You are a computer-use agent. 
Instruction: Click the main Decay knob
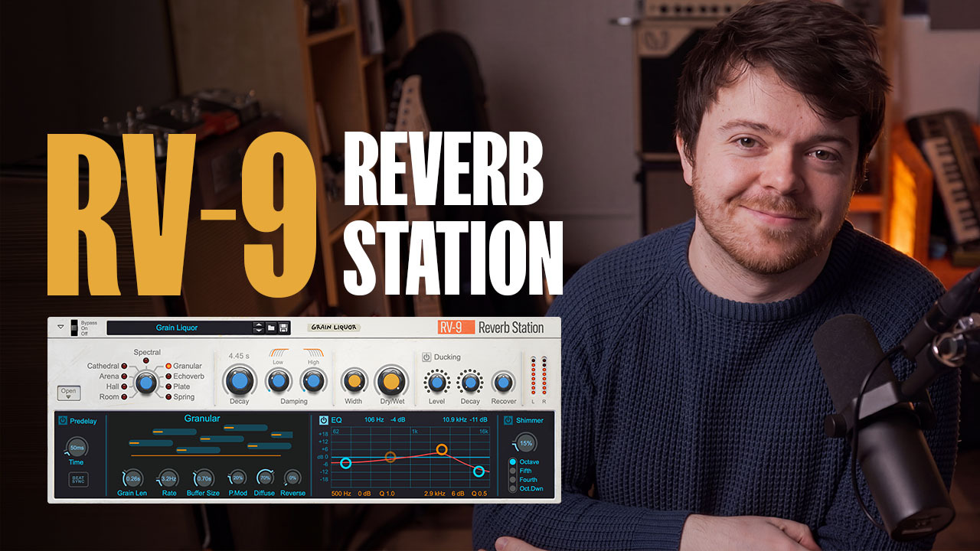240,380
